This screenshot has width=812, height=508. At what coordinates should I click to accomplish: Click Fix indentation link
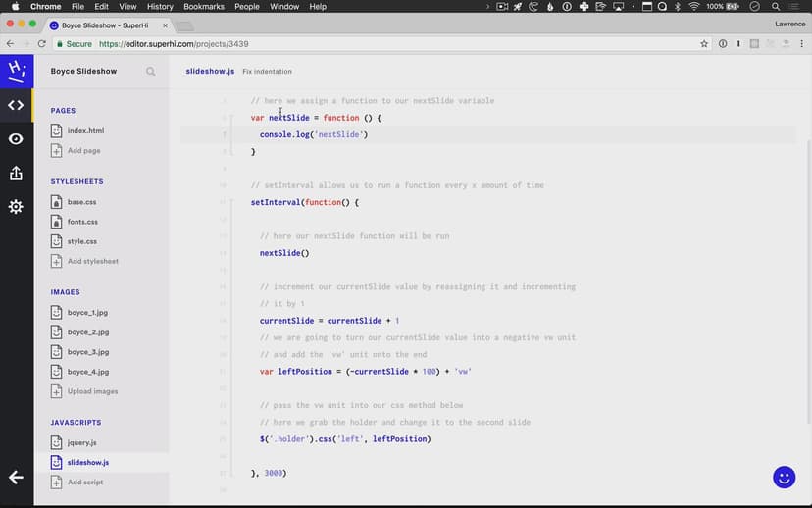tap(267, 72)
